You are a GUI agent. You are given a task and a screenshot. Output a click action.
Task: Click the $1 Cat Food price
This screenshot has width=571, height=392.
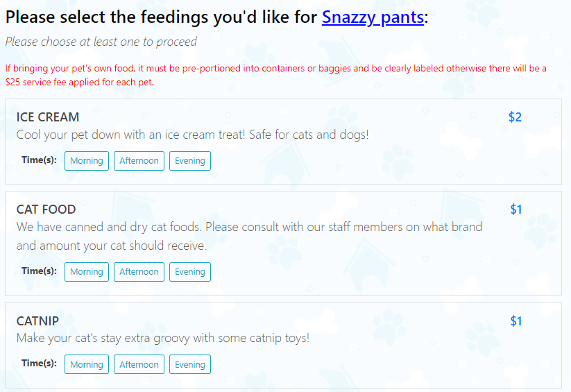[516, 210]
